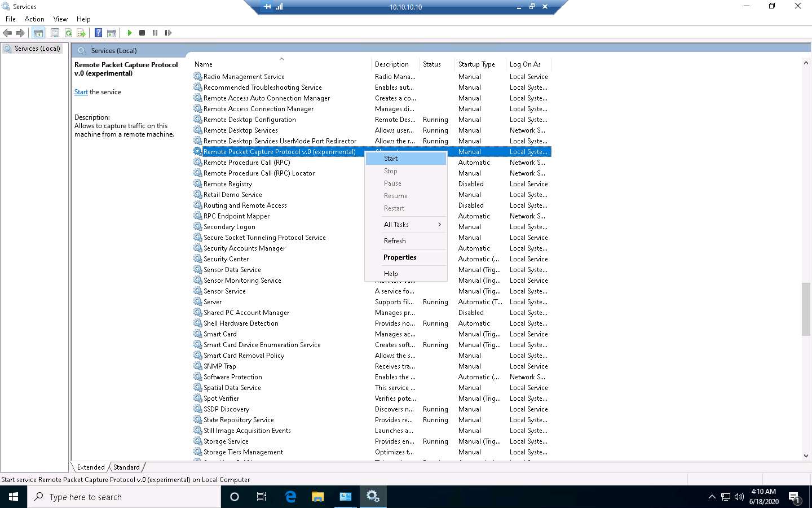This screenshot has height=508, width=812.
Task: Click the Stop Service toolbar button
Action: 142,33
